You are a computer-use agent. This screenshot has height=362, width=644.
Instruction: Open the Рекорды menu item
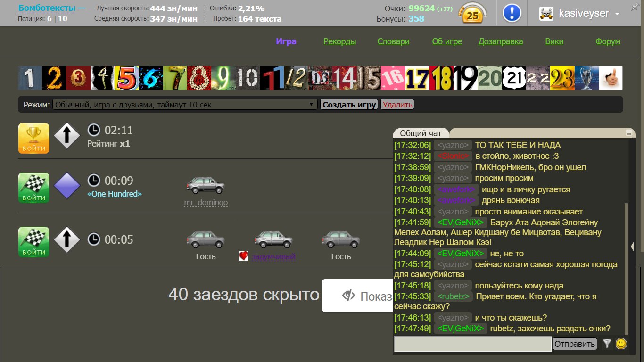pyautogui.click(x=339, y=41)
